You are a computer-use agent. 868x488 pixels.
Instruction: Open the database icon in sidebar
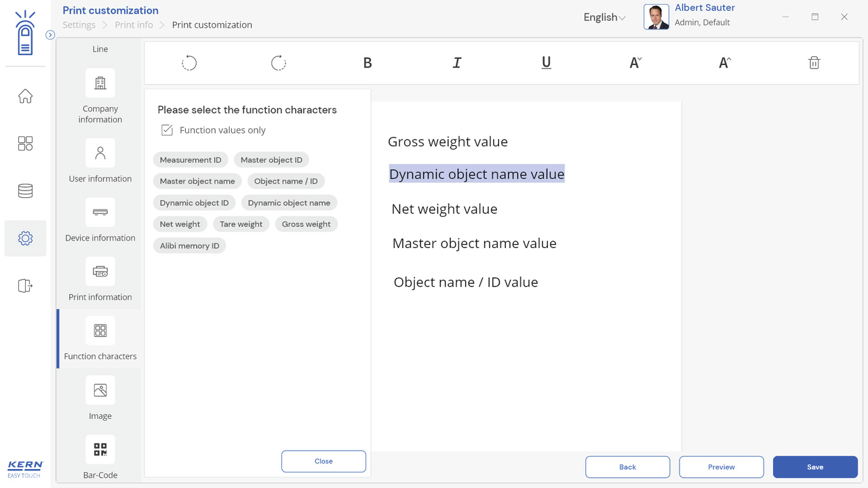point(25,191)
